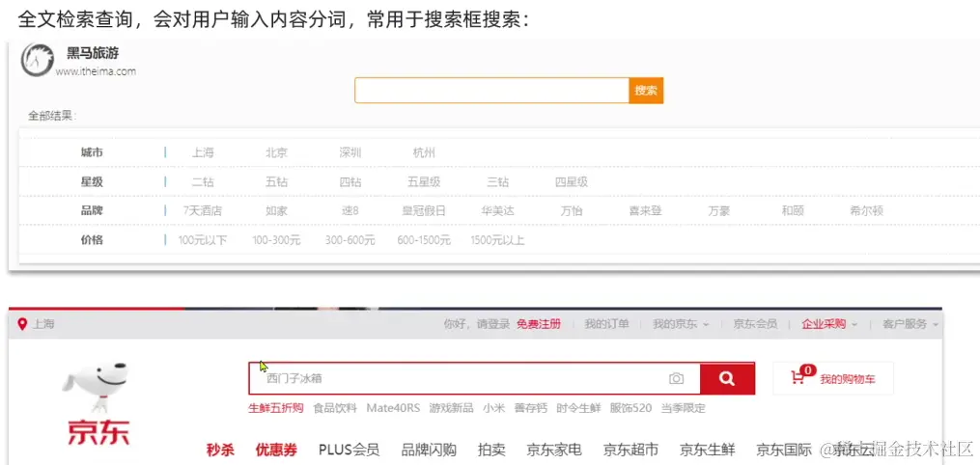Select the 京东国际 nav item
The image size is (980, 465).
coord(784,450)
